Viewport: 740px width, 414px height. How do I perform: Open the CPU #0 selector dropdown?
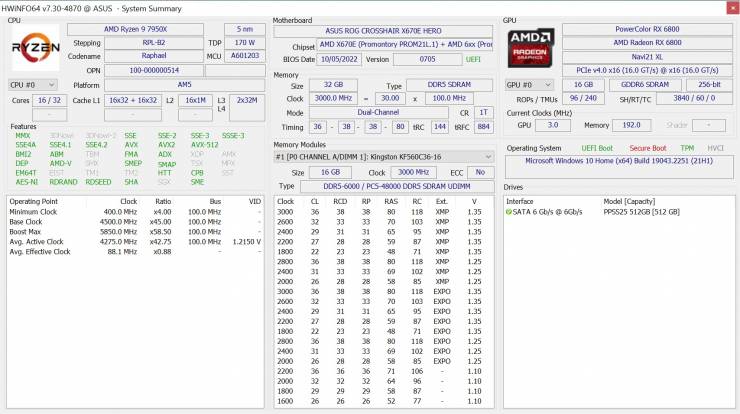coord(33,85)
